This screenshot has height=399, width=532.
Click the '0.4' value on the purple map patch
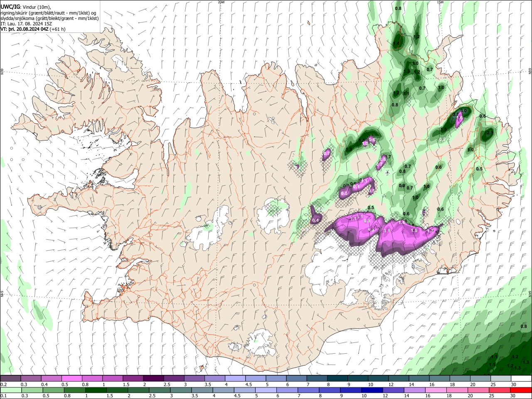tap(315, 220)
